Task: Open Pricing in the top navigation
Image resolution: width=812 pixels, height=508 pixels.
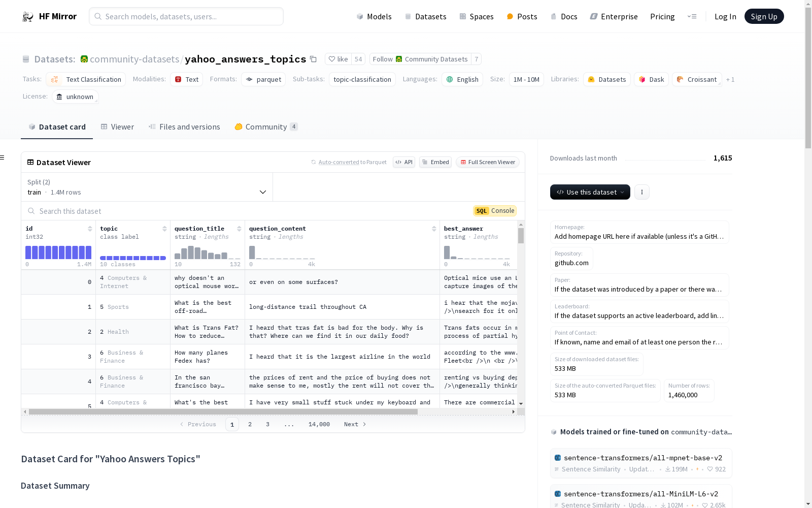Action: tap(662, 16)
